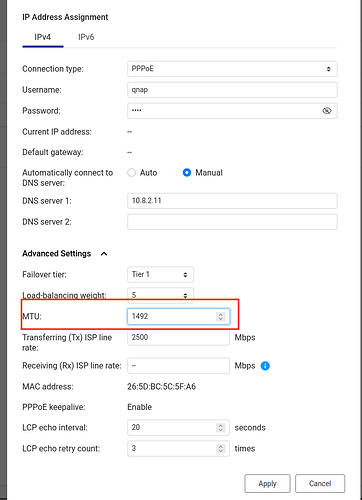
Task: Click the MTU stepper arrows
Action: coord(220,316)
